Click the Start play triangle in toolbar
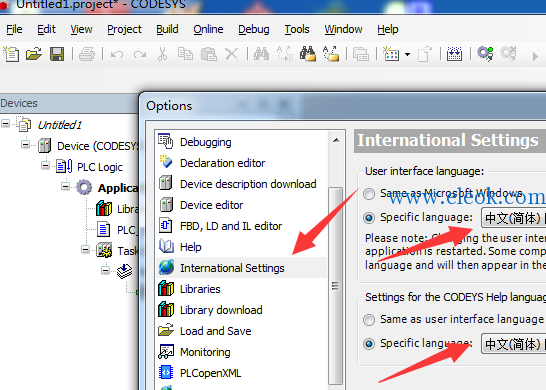 coord(535,56)
